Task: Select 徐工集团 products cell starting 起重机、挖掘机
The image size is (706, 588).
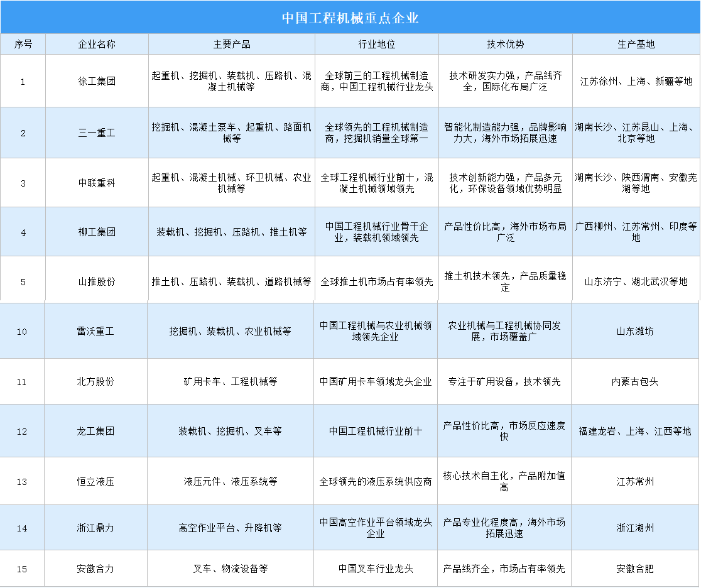Action: 232,81
